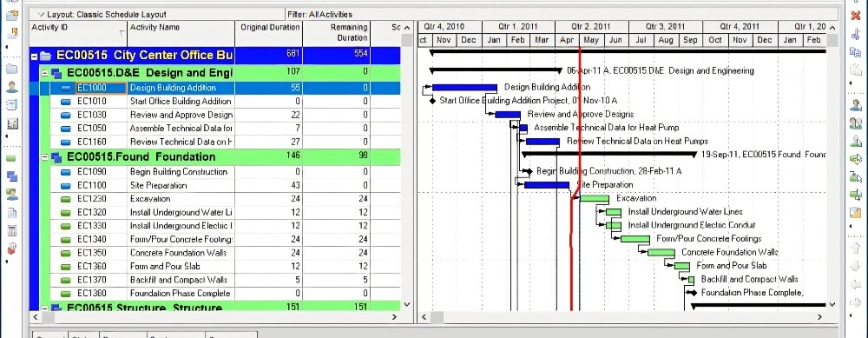This screenshot has width=868, height=338.
Task: Click the Original Duration column header
Action: pos(268,33)
